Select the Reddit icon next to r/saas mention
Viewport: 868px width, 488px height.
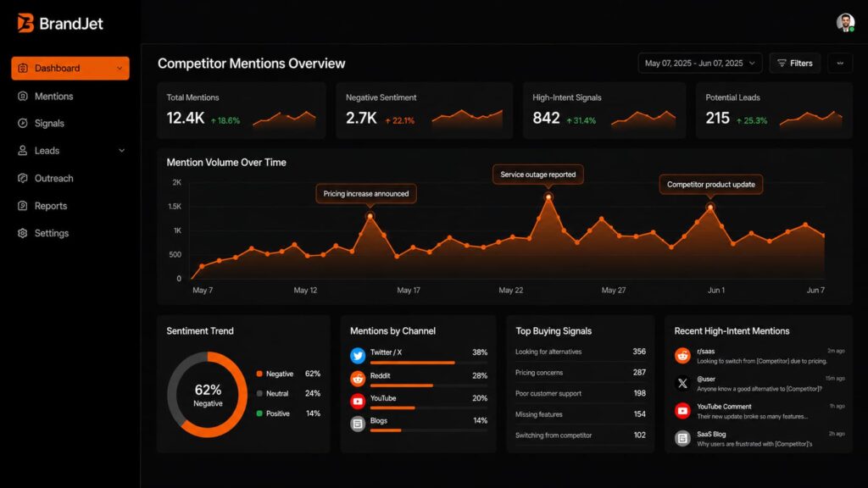682,355
